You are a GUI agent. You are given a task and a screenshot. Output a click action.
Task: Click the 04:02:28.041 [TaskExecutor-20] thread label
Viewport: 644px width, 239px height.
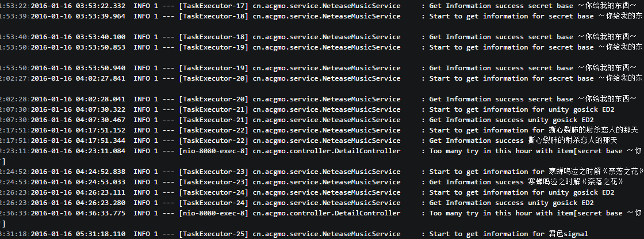[x=213, y=99]
